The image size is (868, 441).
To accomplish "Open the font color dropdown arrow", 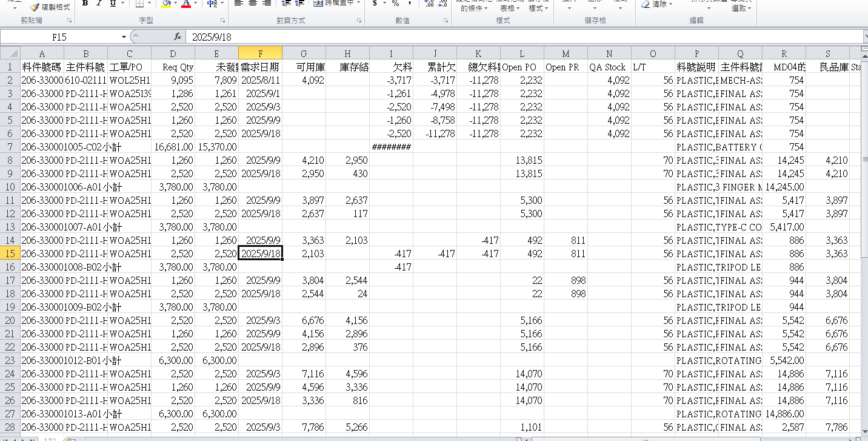I will click(x=196, y=4).
